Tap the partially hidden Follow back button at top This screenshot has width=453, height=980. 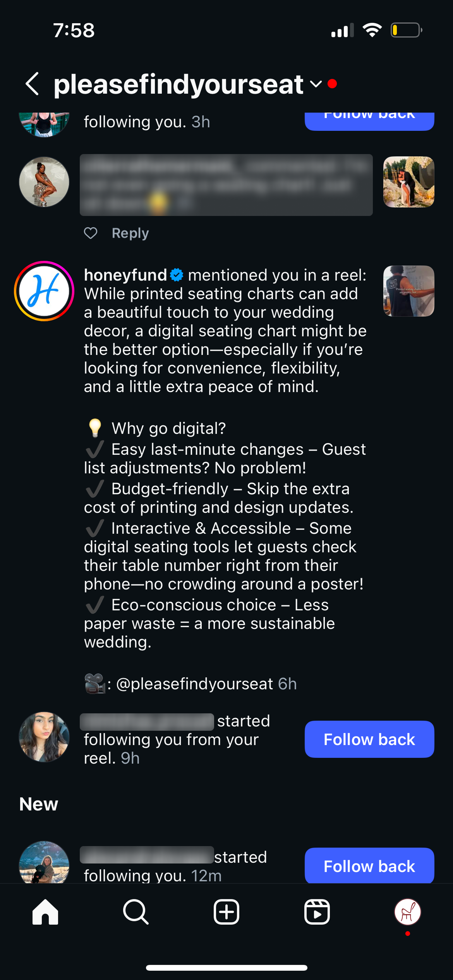pyautogui.click(x=369, y=121)
